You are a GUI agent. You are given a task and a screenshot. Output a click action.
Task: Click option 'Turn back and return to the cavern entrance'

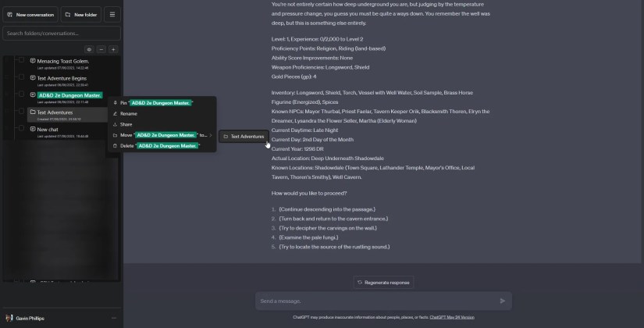click(333, 219)
